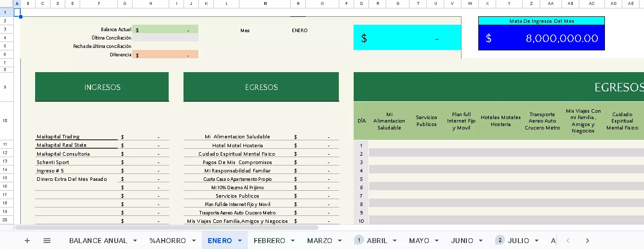
Task: Select the blue 8,000,000.00 income goal cell
Action: pyautogui.click(x=541, y=38)
